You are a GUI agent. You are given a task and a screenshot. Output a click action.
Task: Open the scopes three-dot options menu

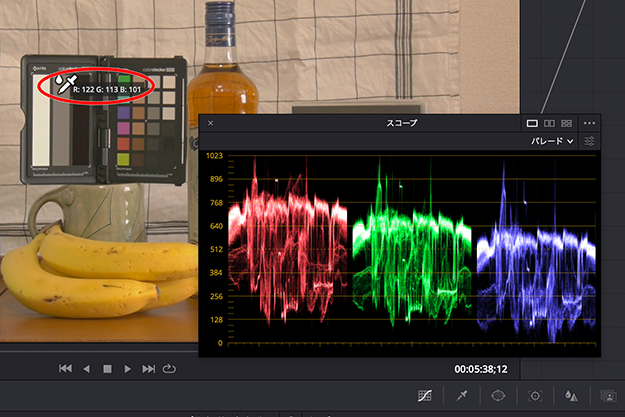tap(589, 123)
